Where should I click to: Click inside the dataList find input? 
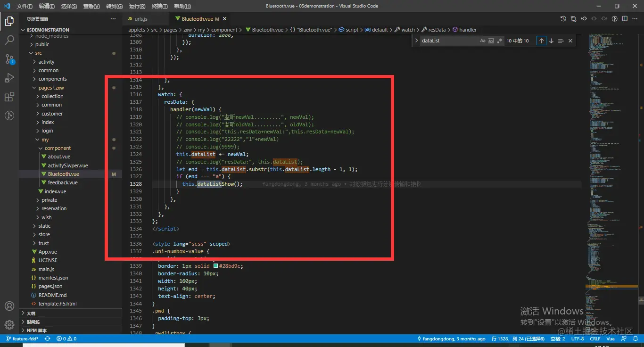(x=448, y=41)
